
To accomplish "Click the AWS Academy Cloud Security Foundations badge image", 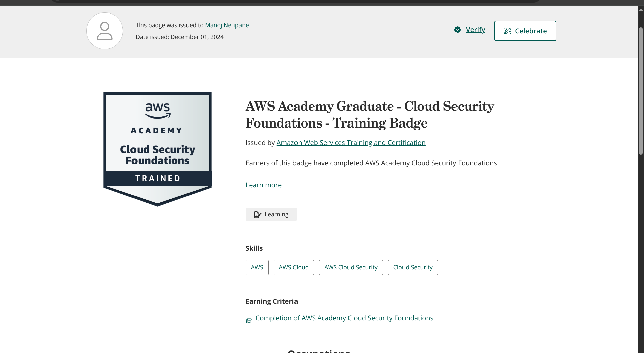I will 157,149.
